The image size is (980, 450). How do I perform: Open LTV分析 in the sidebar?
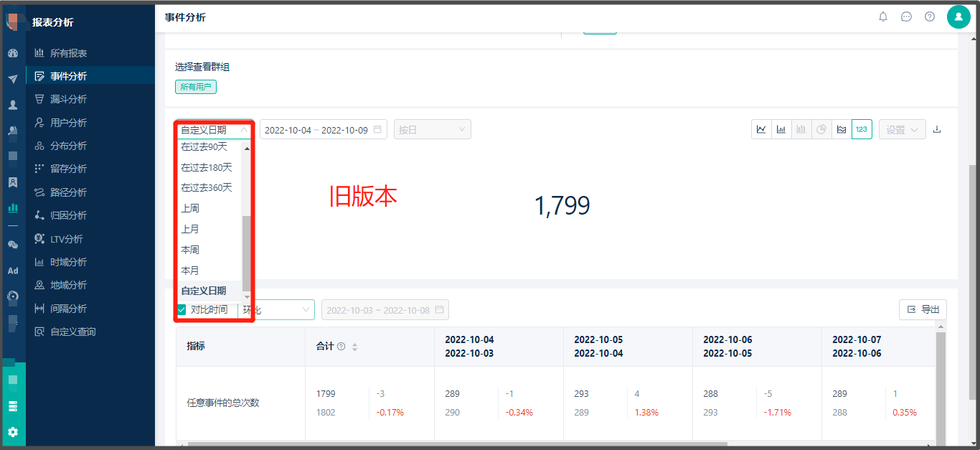[x=90, y=239]
